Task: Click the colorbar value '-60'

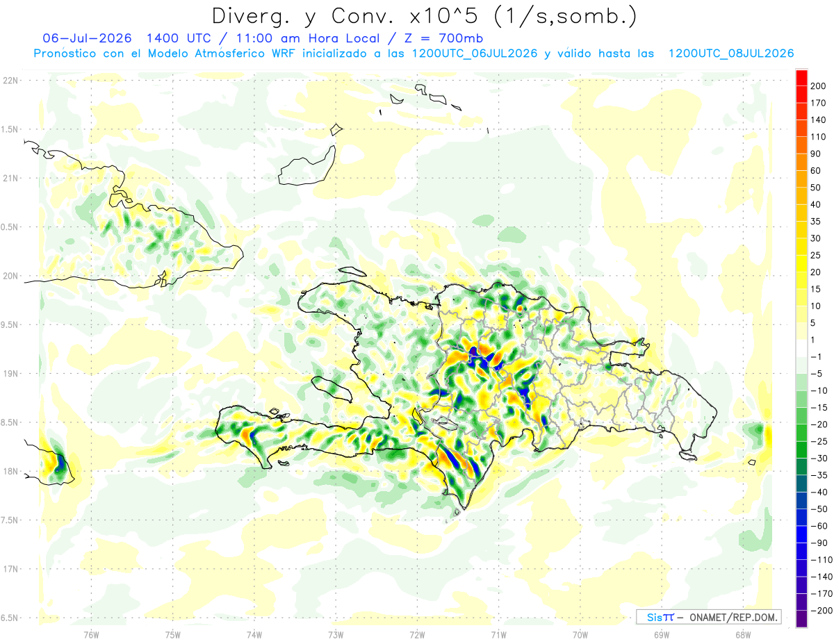Action: (x=819, y=526)
